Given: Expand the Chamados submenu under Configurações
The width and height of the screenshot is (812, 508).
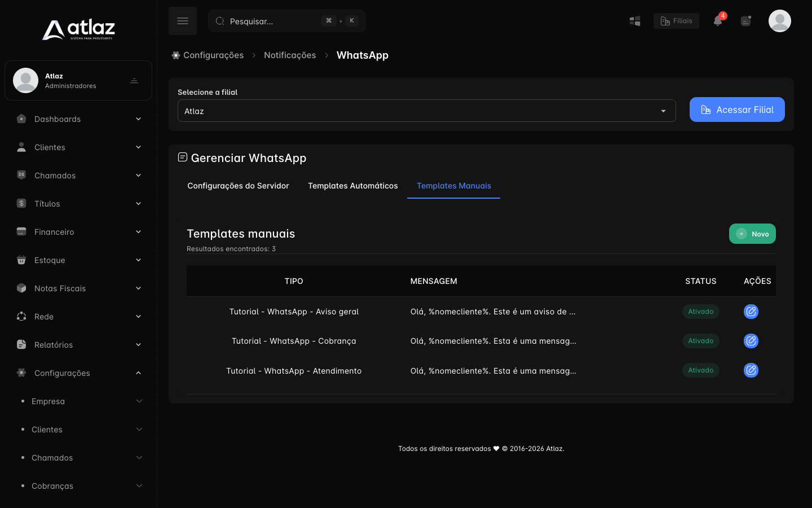Looking at the screenshot, I should pos(139,458).
